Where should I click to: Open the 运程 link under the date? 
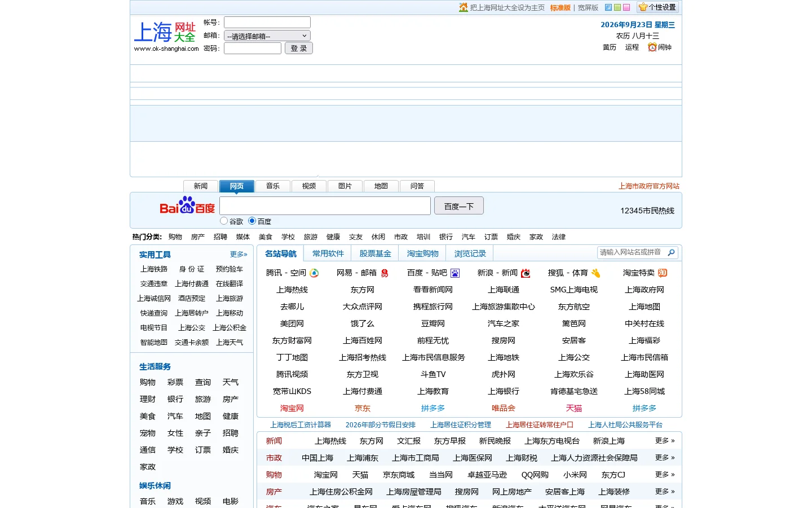coord(632,47)
